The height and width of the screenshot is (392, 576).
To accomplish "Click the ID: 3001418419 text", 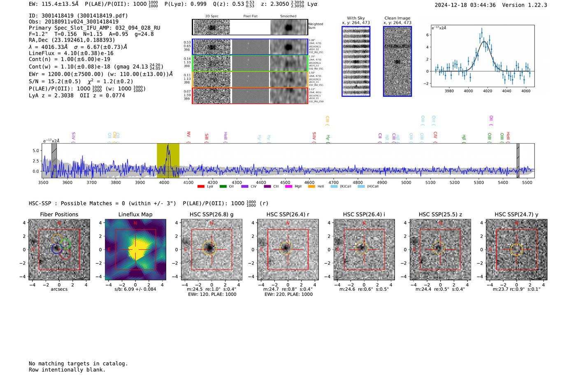I will coord(78,16).
